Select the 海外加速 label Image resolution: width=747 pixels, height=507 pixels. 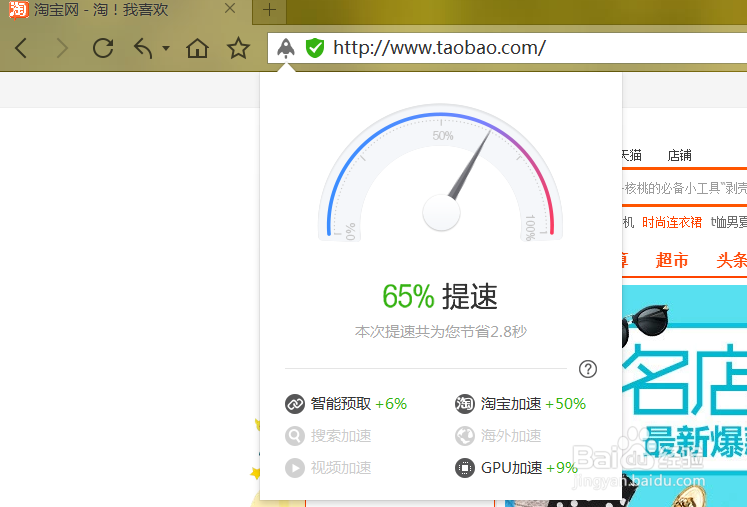(511, 436)
